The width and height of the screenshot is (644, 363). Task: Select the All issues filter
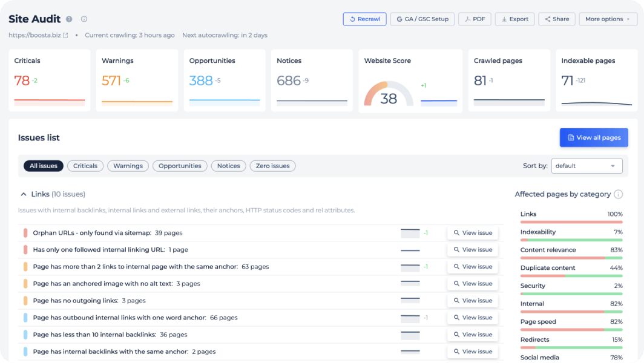tap(44, 166)
